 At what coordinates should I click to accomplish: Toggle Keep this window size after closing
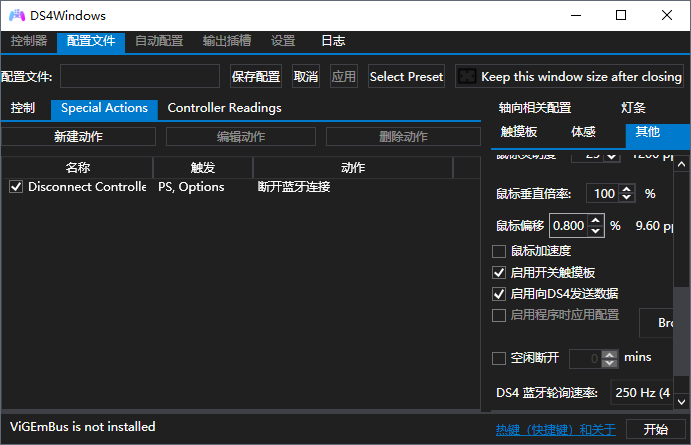569,76
